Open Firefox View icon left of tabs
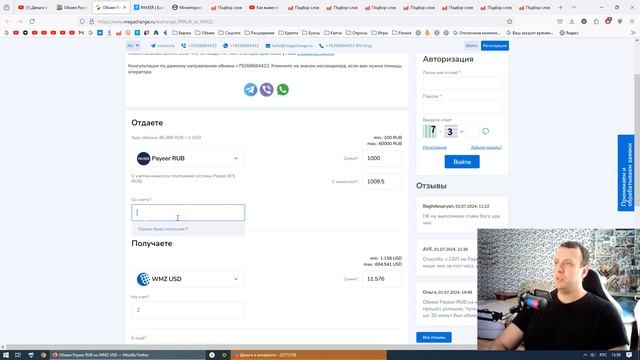Viewport: 640px width, 360px height. pyautogui.click(x=7, y=7)
